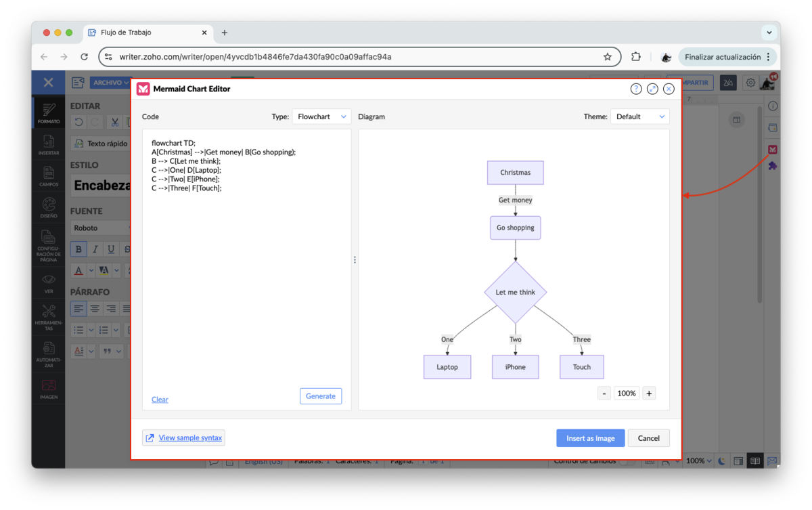The width and height of the screenshot is (812, 510).
Task: Open the puzzle-piece extensions icon in right sidebar
Action: [x=772, y=166]
